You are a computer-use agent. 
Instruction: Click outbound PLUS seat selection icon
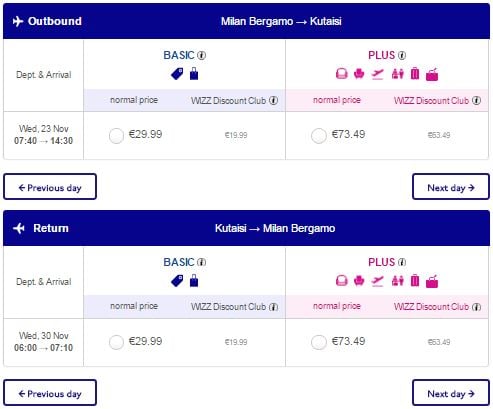(x=359, y=74)
